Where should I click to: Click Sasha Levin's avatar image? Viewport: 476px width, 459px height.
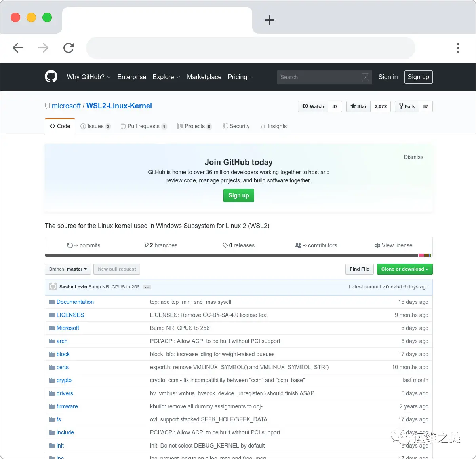pyautogui.click(x=53, y=286)
